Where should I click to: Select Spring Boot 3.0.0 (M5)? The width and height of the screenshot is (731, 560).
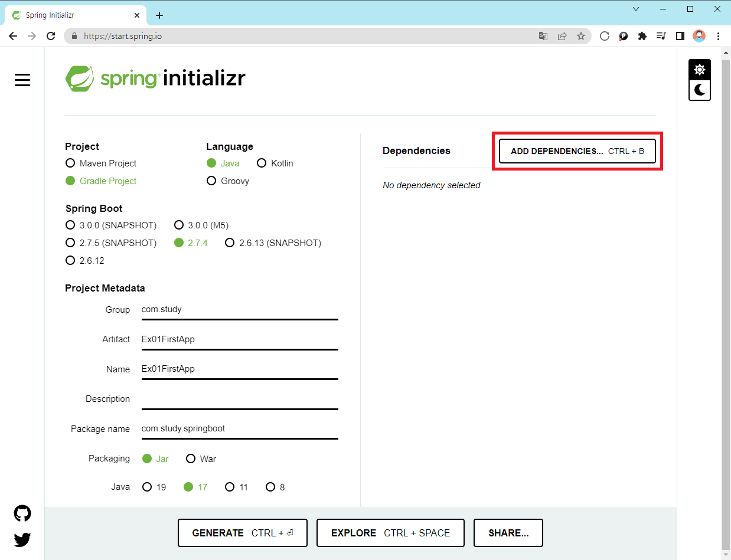[x=201, y=225]
